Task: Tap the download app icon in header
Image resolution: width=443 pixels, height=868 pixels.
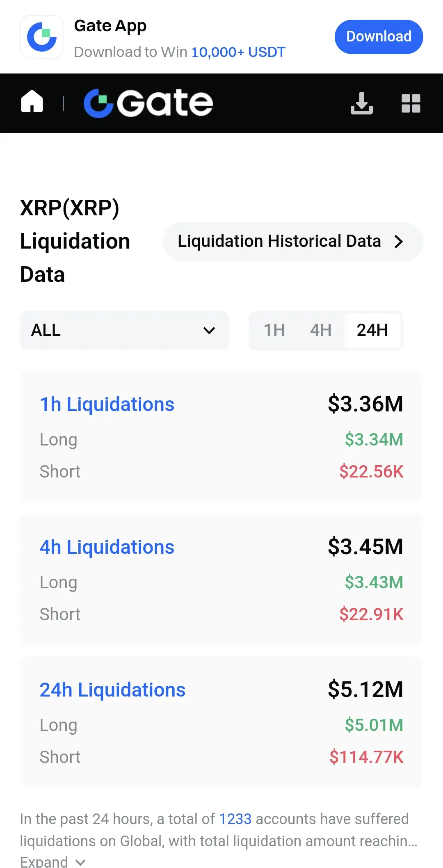Action: pyautogui.click(x=361, y=103)
